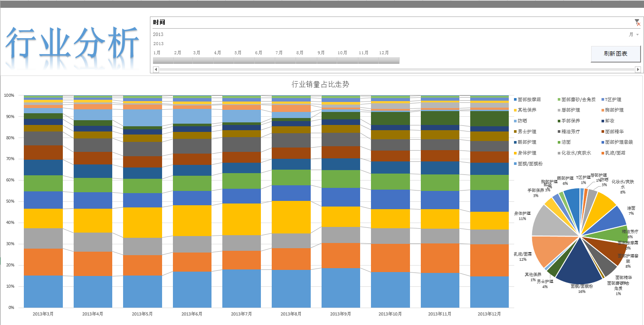644x325 pixels.
Task: Click the 2013年3月 axis label
Action: [42, 314]
